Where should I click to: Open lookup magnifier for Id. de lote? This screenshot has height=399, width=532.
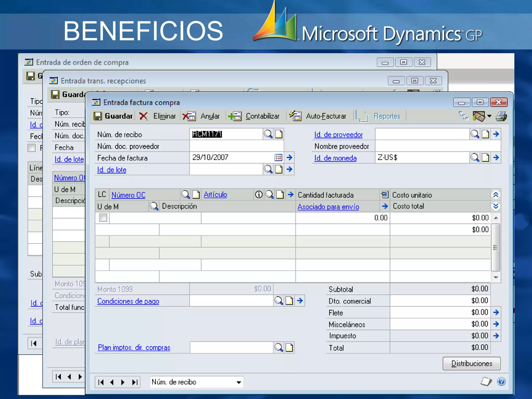(x=268, y=169)
